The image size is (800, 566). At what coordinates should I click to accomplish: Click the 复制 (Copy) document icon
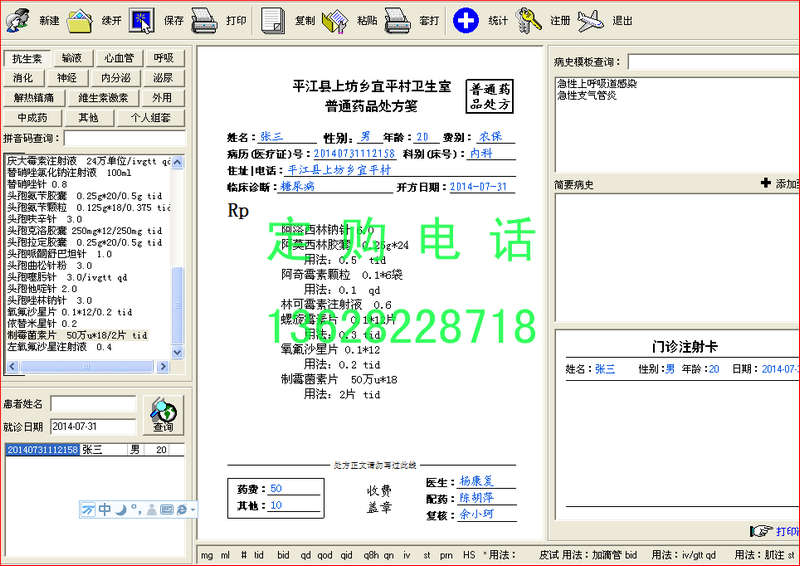click(x=273, y=21)
